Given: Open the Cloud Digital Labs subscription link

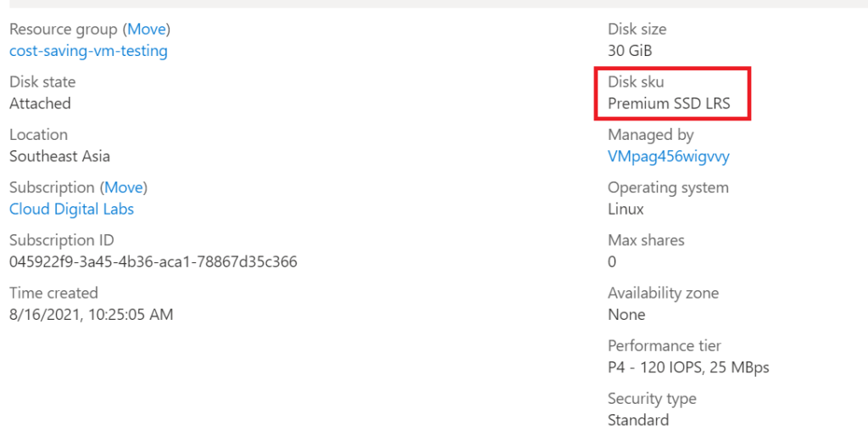Looking at the screenshot, I should pos(71,209).
